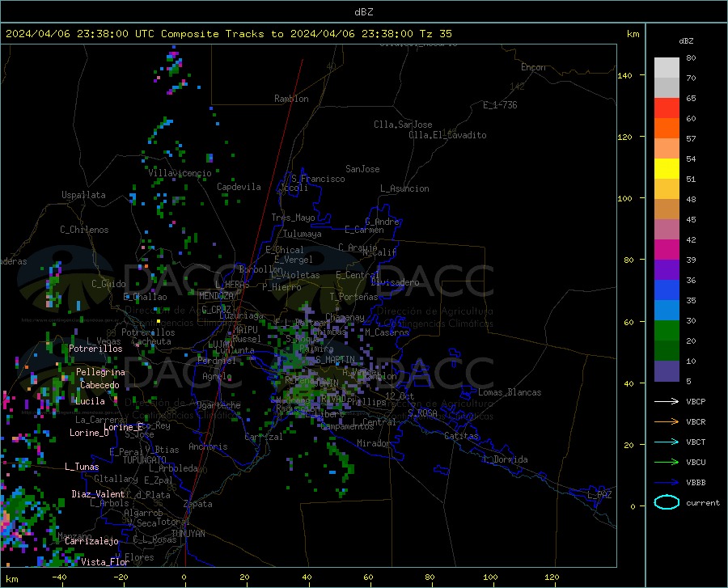Click the 'Tz 35' header text

436,34
